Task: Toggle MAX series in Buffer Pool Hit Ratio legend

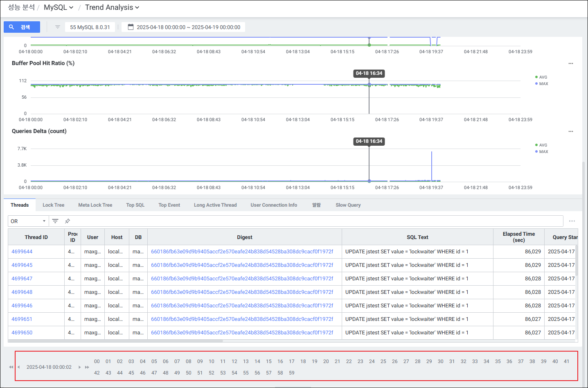Action: (541, 83)
